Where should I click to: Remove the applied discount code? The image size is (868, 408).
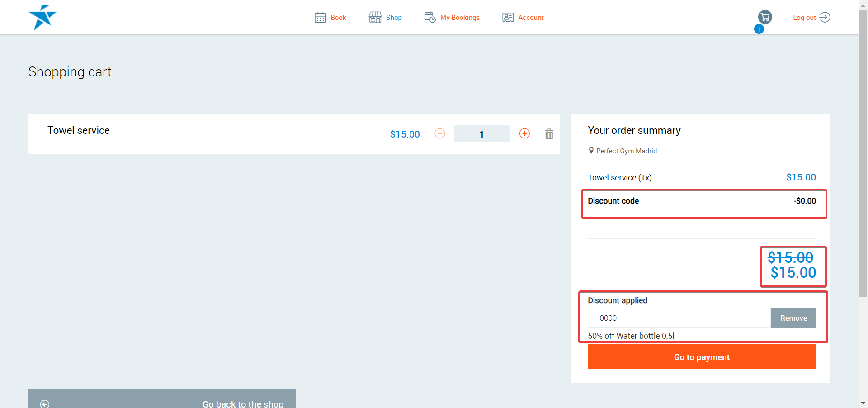(x=793, y=318)
